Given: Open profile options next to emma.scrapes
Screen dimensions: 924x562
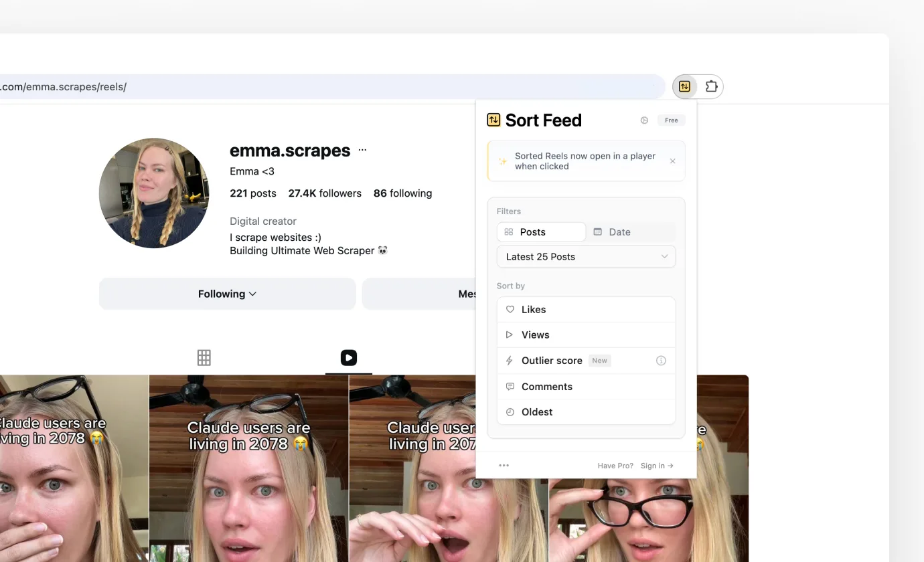Looking at the screenshot, I should pos(362,151).
